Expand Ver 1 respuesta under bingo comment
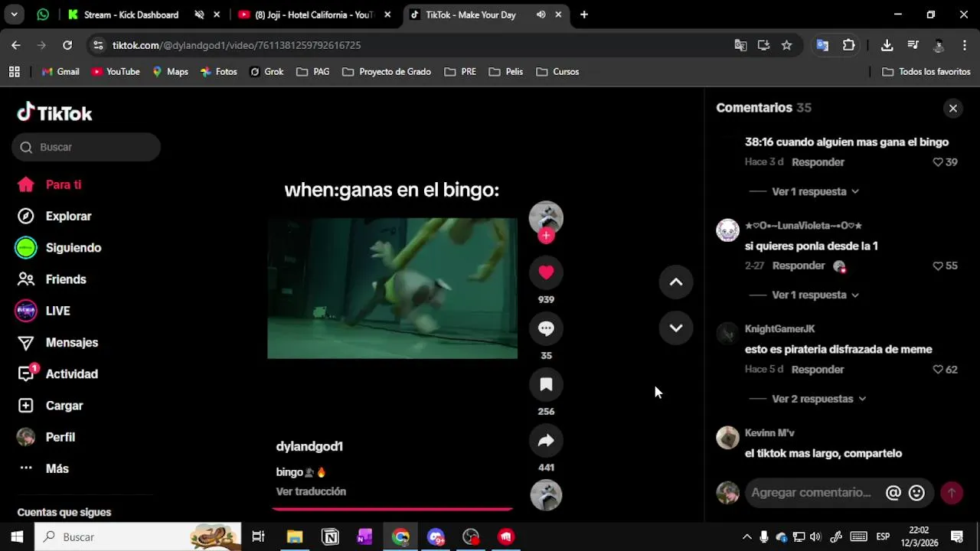Viewport: 980px width, 551px height. click(x=815, y=191)
